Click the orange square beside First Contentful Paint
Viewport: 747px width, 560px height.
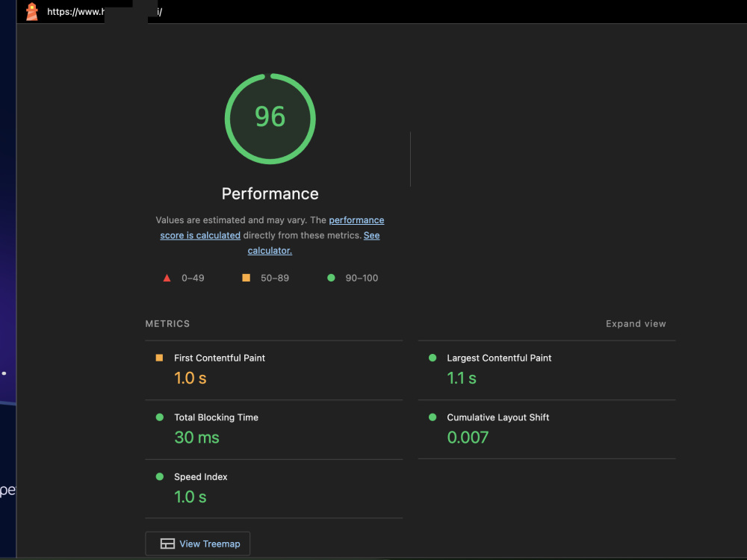pos(160,358)
